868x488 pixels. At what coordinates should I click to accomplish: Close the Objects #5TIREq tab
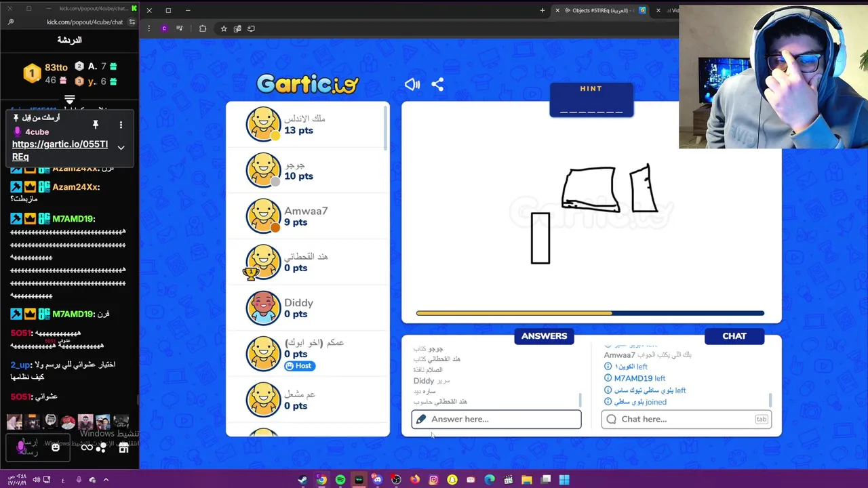[557, 10]
